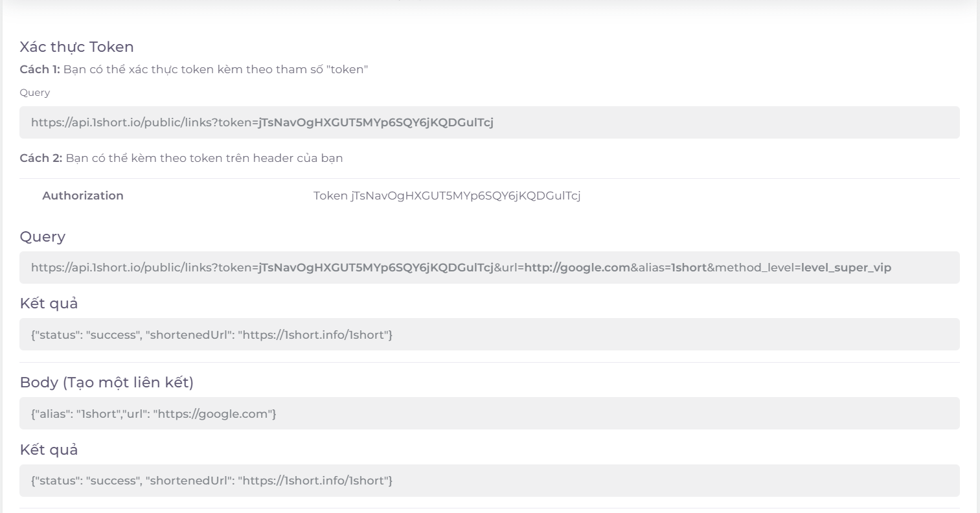Click "http://google.com" in the query URL
This screenshot has height=513, width=980.
tap(577, 268)
